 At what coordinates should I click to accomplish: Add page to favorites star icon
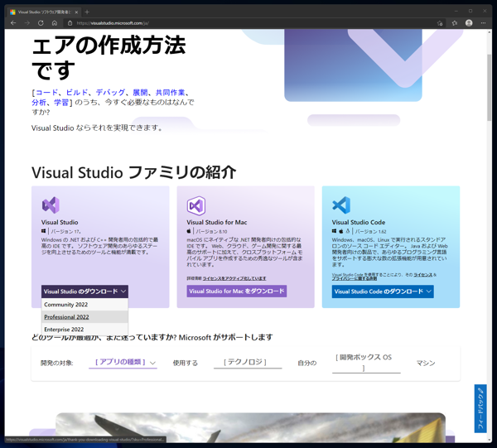440,23
